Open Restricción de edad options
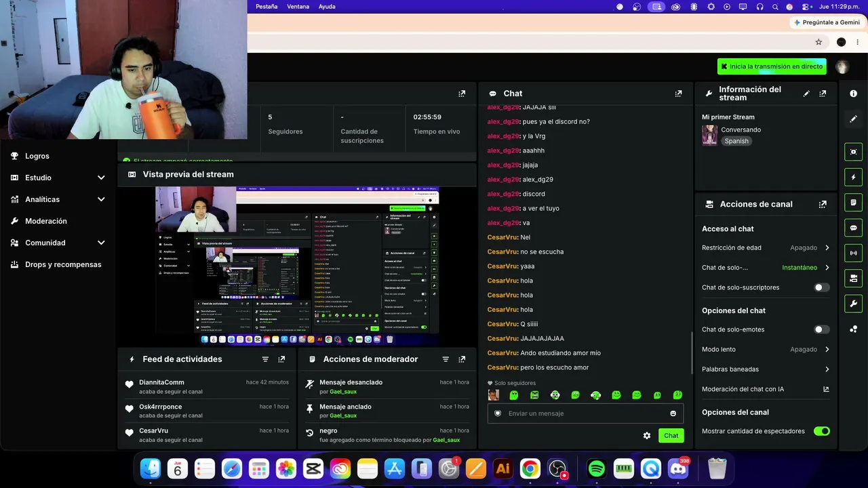Image resolution: width=868 pixels, height=488 pixels. pyautogui.click(x=766, y=248)
